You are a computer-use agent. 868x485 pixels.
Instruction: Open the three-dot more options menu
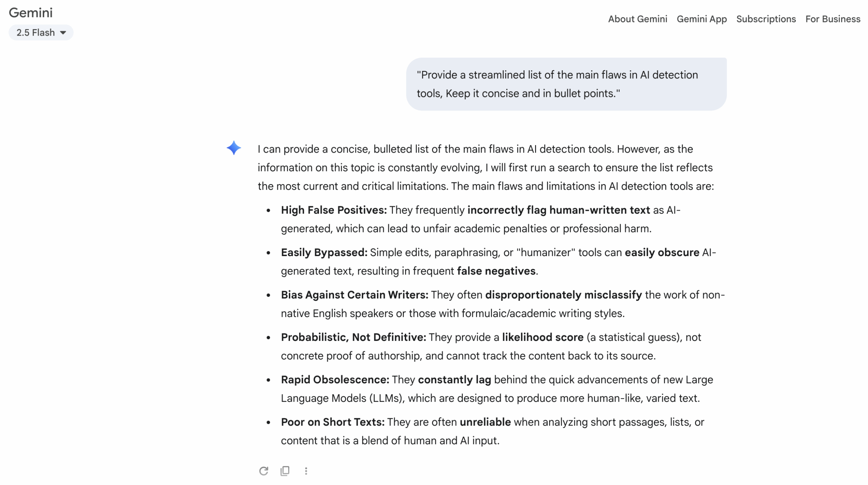pyautogui.click(x=306, y=471)
